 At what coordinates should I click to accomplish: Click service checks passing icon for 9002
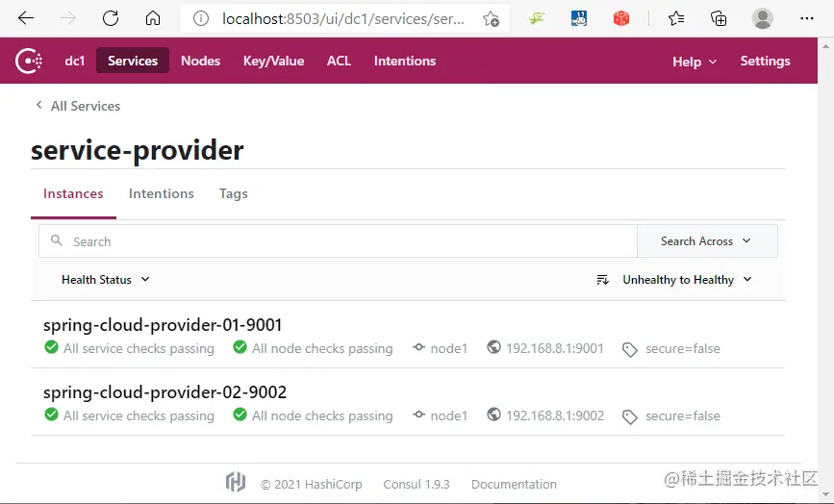pyautogui.click(x=52, y=415)
